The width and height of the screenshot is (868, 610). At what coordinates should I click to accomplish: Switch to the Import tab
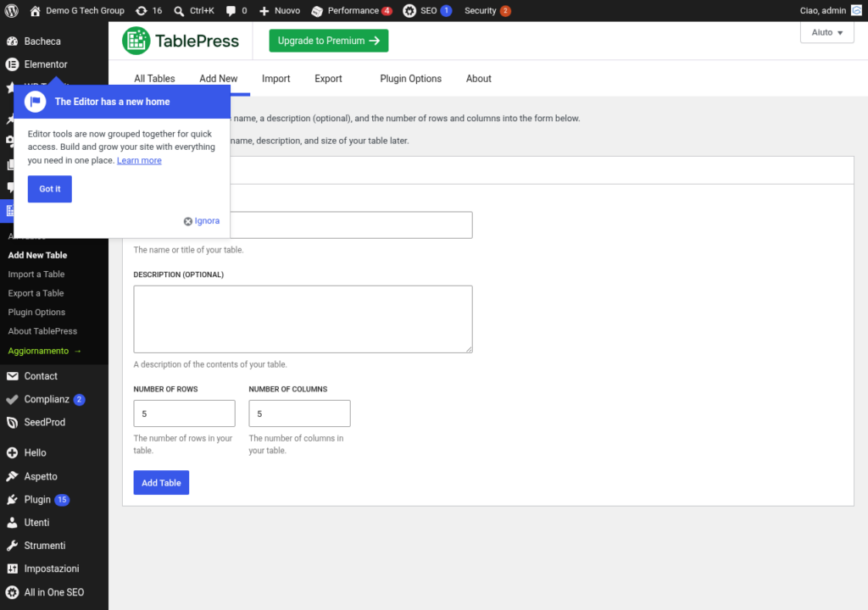coord(275,79)
